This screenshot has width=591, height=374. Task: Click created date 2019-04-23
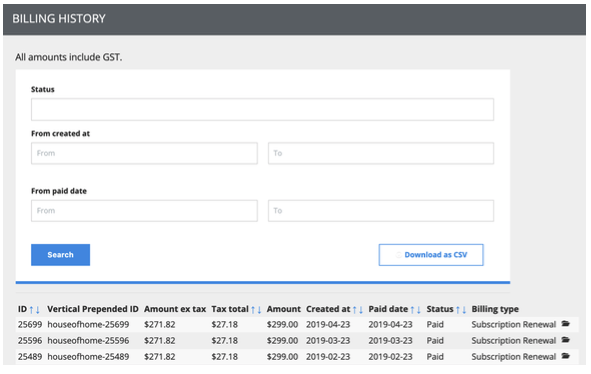[x=328, y=325]
